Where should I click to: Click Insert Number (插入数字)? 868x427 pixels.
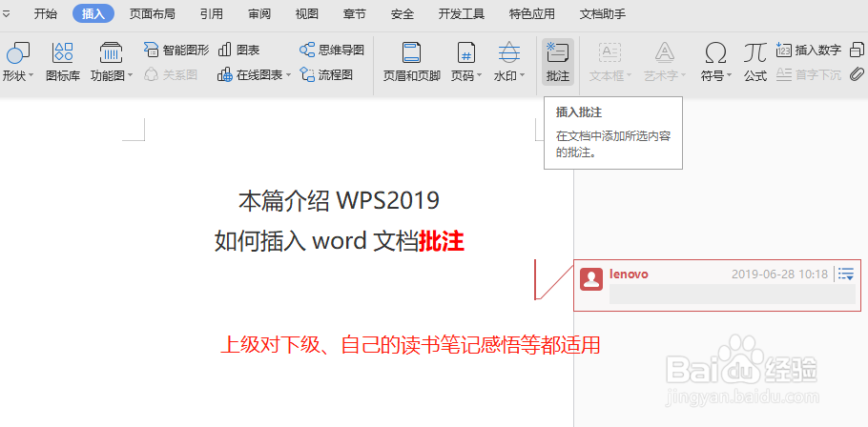click(808, 51)
